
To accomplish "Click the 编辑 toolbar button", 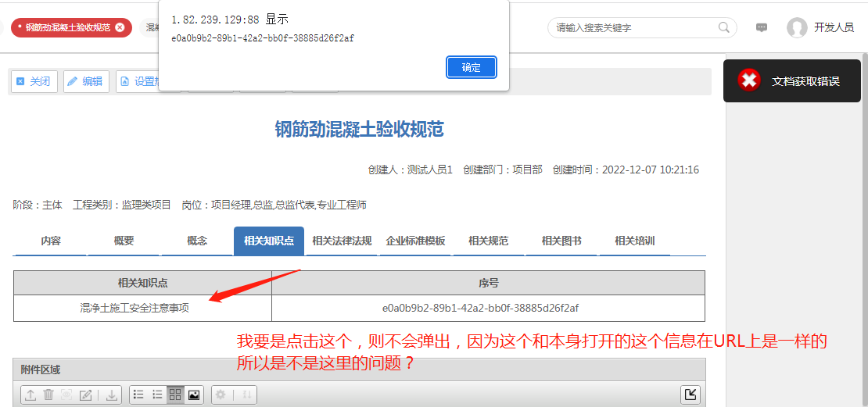I will [x=86, y=81].
